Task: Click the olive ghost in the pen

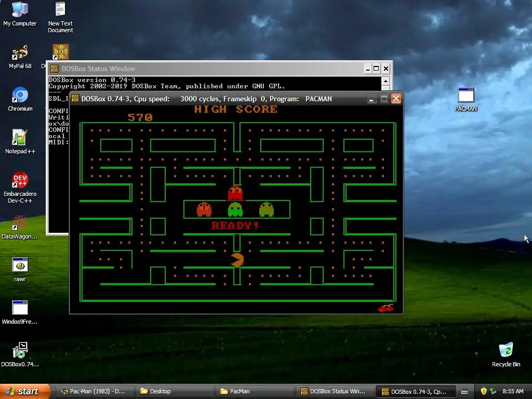Action: pos(267,209)
